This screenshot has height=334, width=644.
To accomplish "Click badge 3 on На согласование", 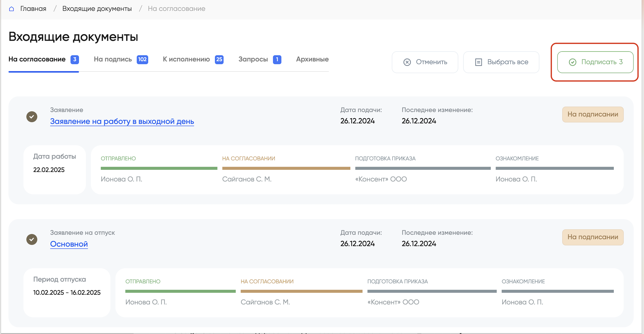I will [x=75, y=59].
